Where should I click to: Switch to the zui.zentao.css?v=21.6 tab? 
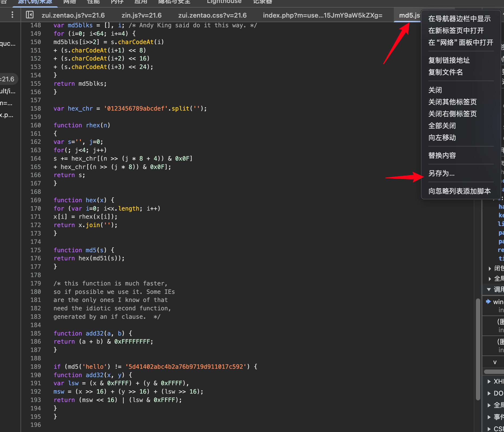pyautogui.click(x=212, y=15)
